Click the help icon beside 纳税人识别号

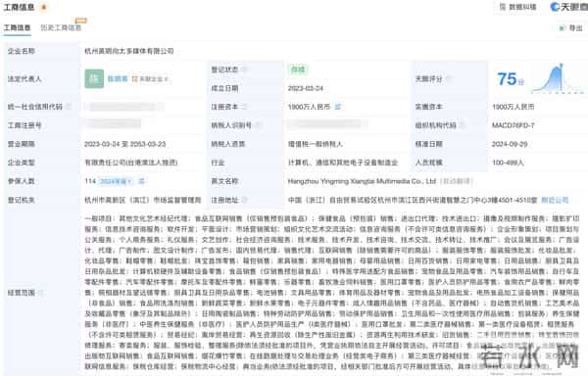(x=258, y=125)
